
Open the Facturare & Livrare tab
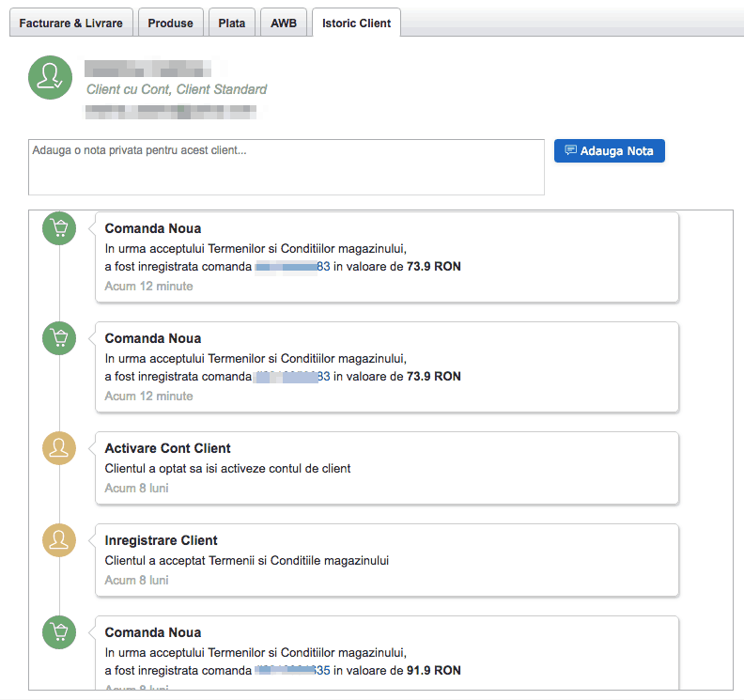71,23
